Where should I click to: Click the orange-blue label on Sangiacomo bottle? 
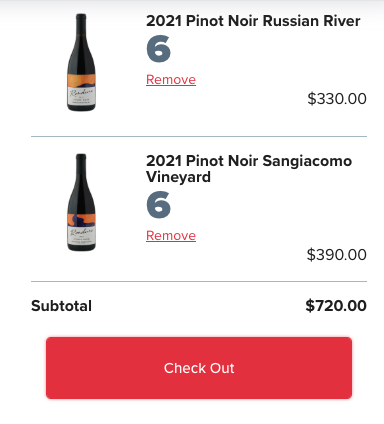81,220
